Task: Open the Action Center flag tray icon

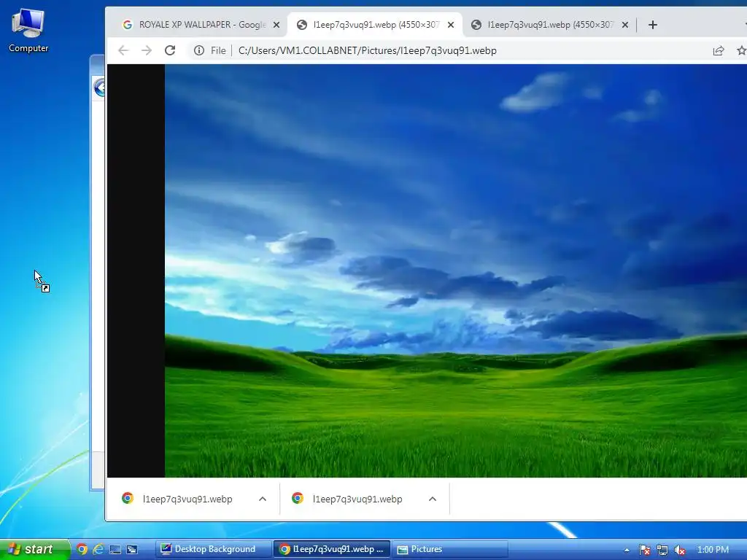Action: (645, 550)
